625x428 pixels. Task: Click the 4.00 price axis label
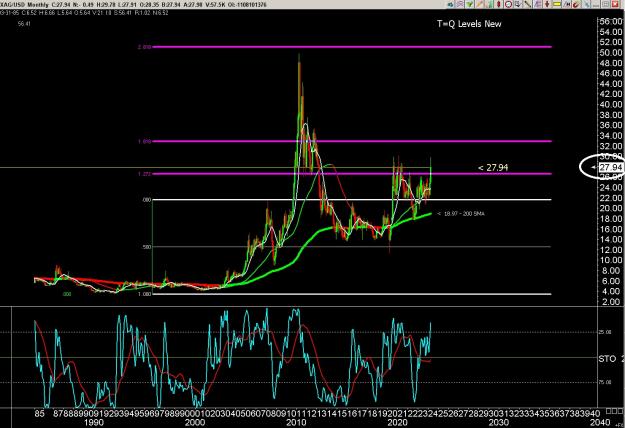click(612, 292)
